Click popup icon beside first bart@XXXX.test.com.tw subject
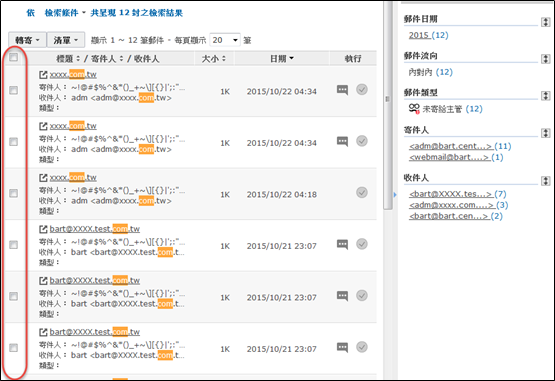This screenshot has height=381, width=555. pyautogui.click(x=43, y=229)
